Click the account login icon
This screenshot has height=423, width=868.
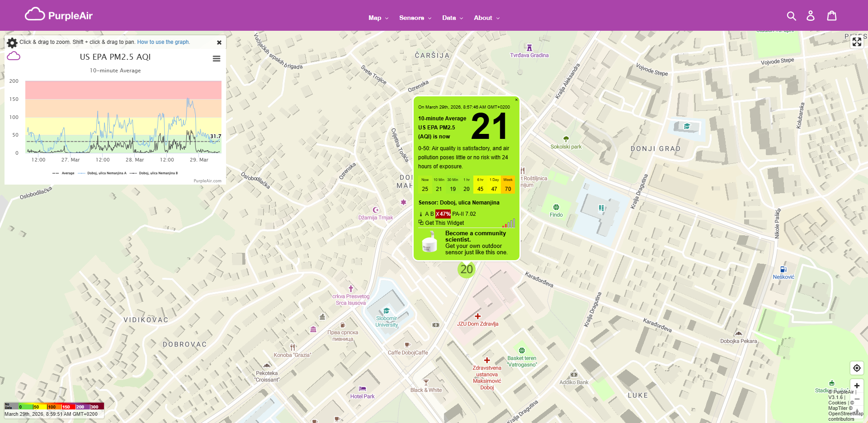tap(811, 15)
